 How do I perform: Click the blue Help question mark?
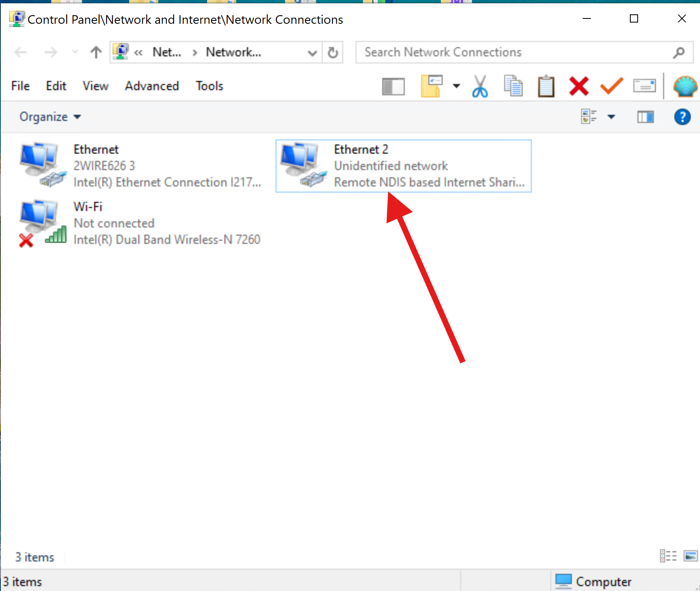pyautogui.click(x=682, y=117)
